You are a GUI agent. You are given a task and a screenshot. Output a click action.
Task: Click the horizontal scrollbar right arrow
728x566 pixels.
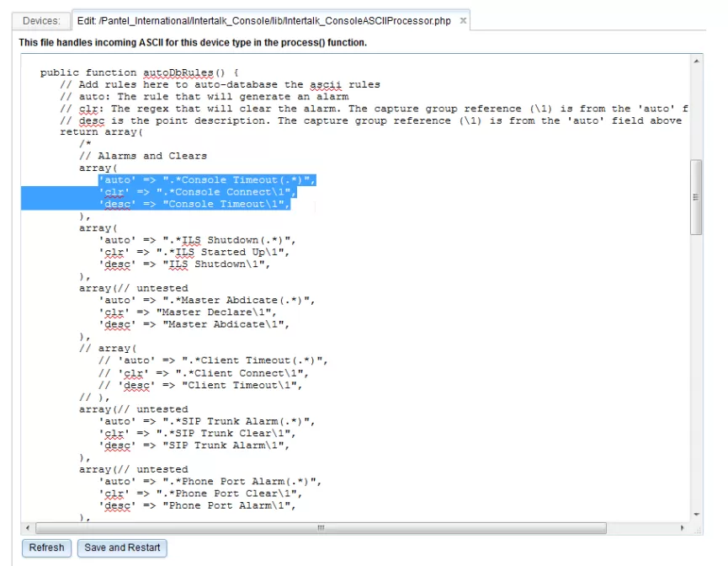pos(683,528)
